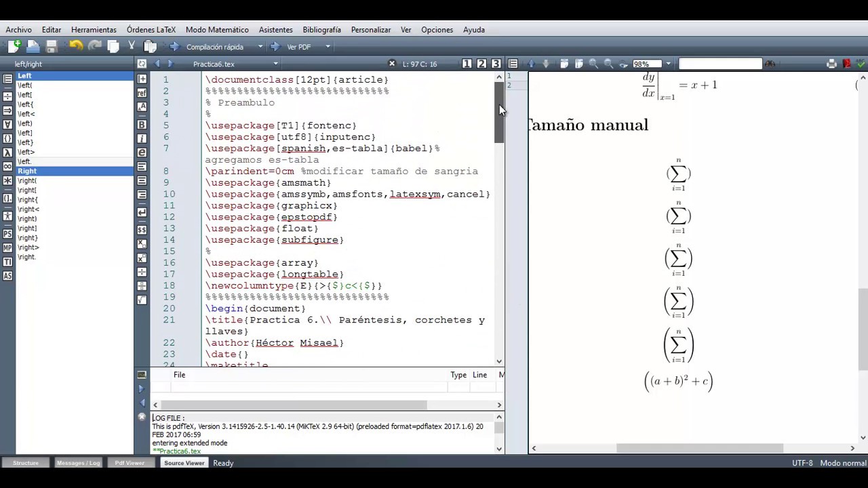868x488 pixels.
Task: Toggle the PDF structure list icon
Action: (x=513, y=64)
